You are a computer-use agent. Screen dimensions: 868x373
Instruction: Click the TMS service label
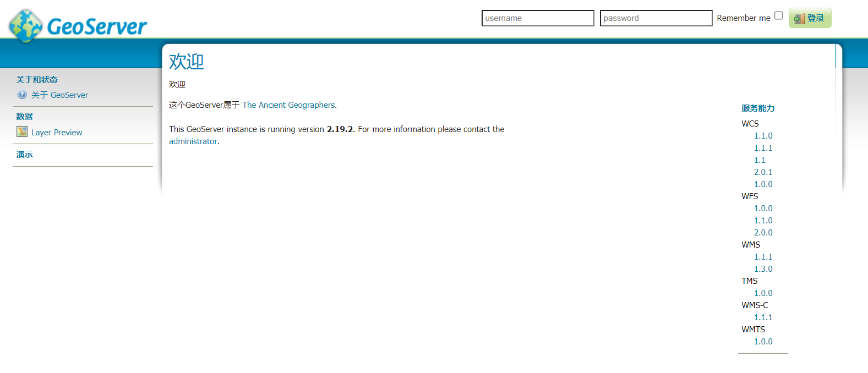click(750, 281)
